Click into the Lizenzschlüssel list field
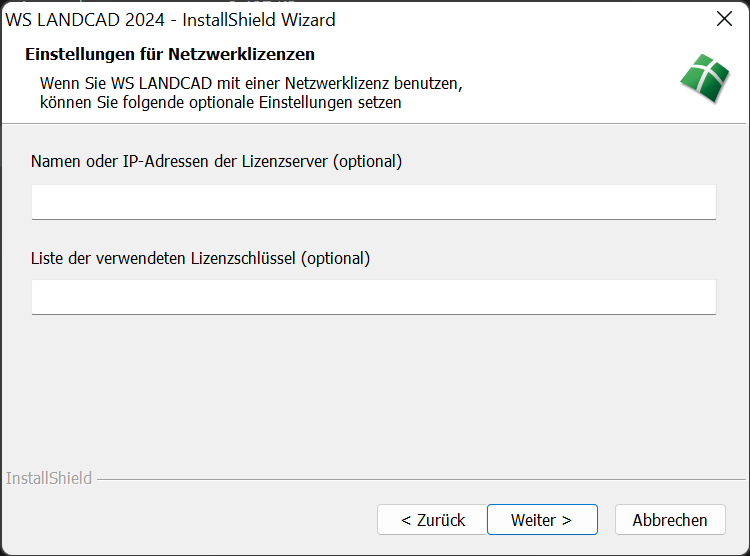The image size is (750, 556). (373, 297)
